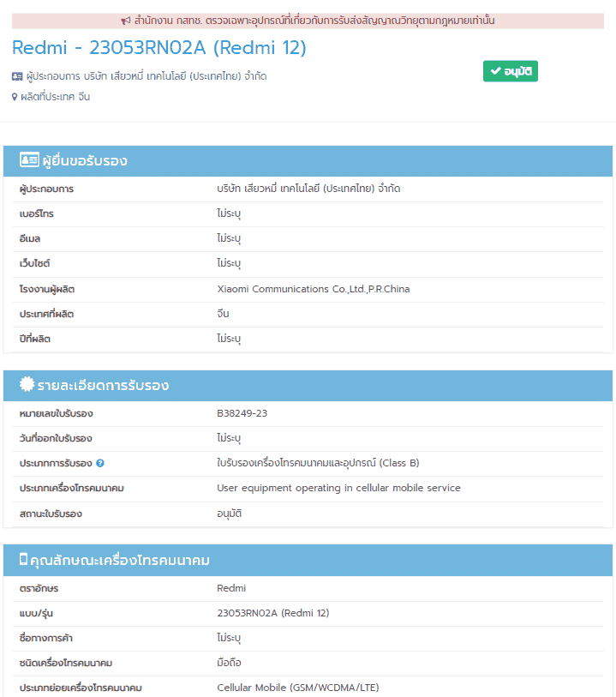Click the ไม่ระบุ value in วันที่ออกใบรับรอง row
616x697 pixels.
[x=229, y=438]
